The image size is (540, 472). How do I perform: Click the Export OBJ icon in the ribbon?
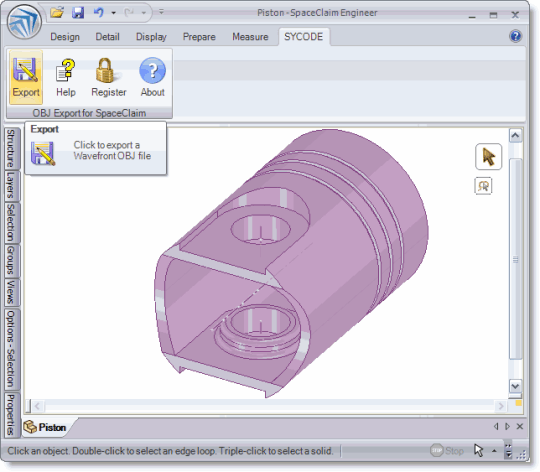click(x=25, y=77)
